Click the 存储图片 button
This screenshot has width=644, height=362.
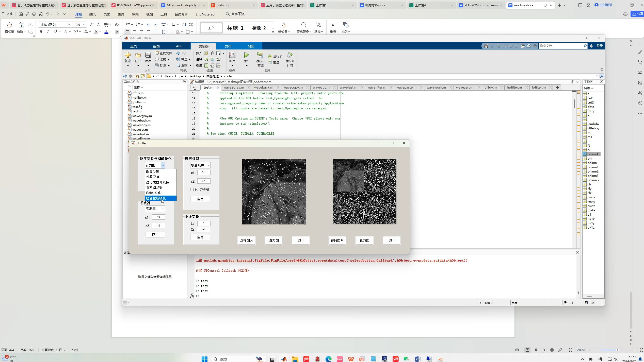337,240
